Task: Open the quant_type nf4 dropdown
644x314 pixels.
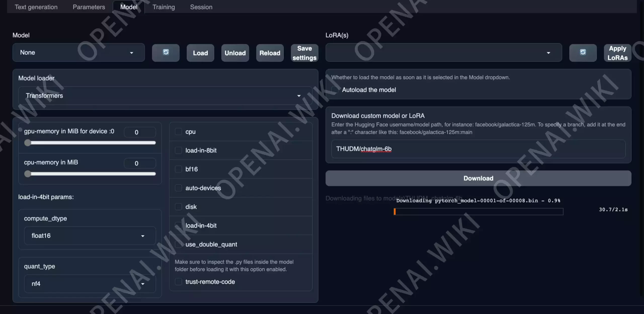Action: (90, 284)
